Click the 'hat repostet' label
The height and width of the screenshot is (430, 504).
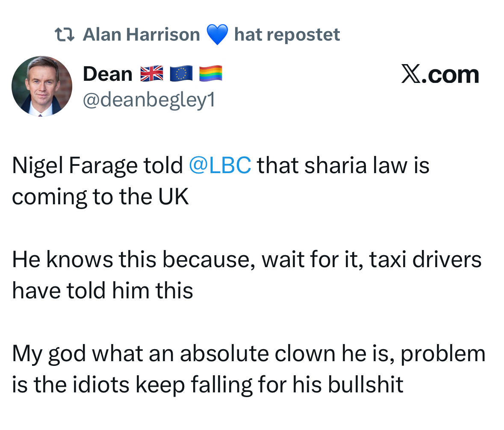coord(287,35)
